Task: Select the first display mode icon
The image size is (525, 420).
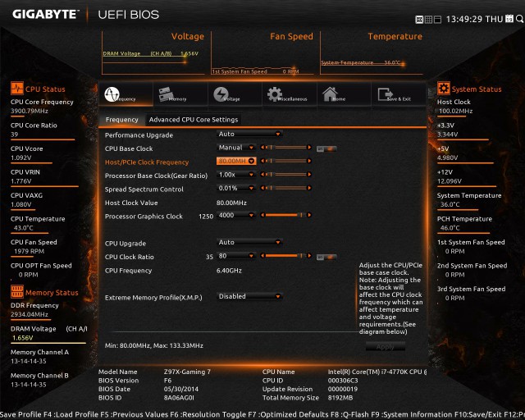Action: 419,20
